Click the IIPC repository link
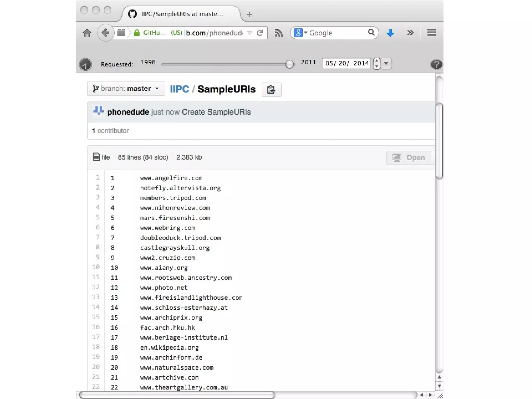532x399 pixels. [x=179, y=89]
